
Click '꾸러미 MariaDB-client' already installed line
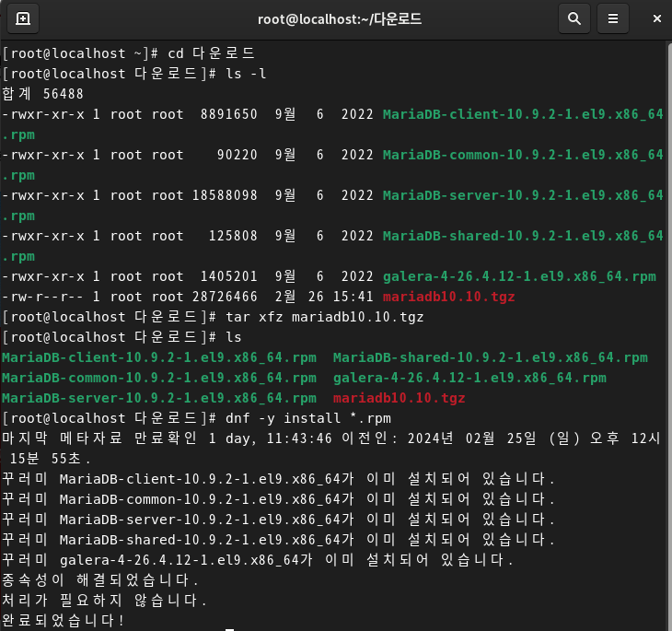point(278,479)
